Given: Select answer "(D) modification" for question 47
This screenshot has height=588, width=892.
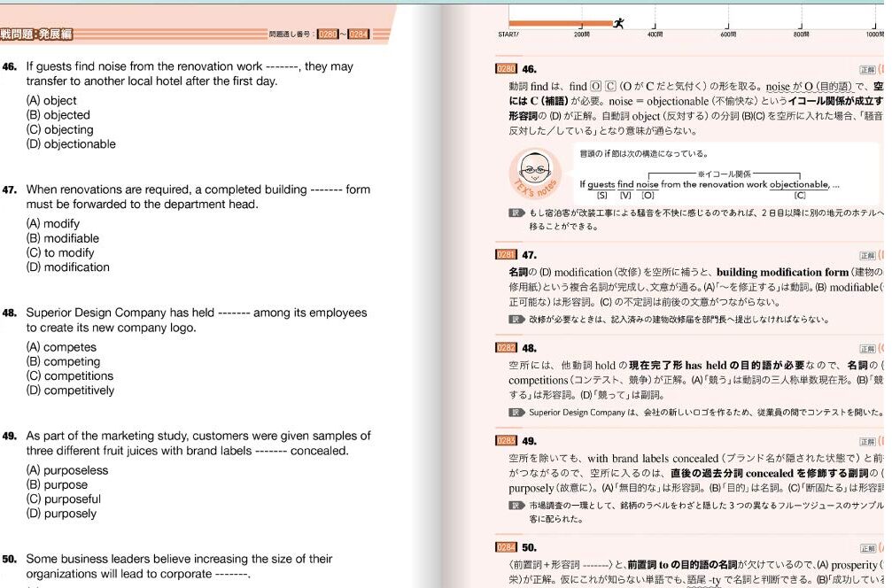Looking at the screenshot, I should click(x=67, y=267).
